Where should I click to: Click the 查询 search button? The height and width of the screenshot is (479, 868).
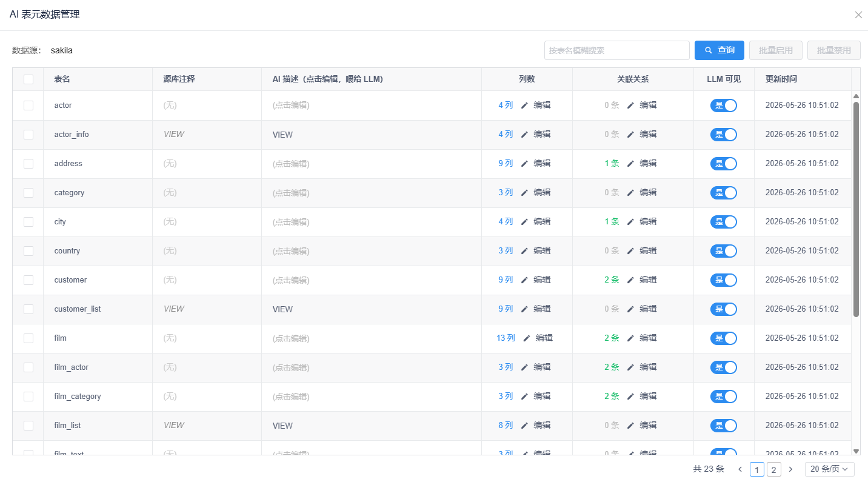719,50
